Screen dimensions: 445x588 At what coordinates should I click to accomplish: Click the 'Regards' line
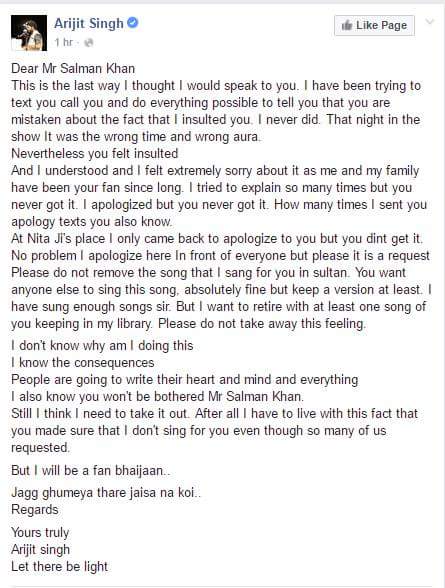[35, 510]
